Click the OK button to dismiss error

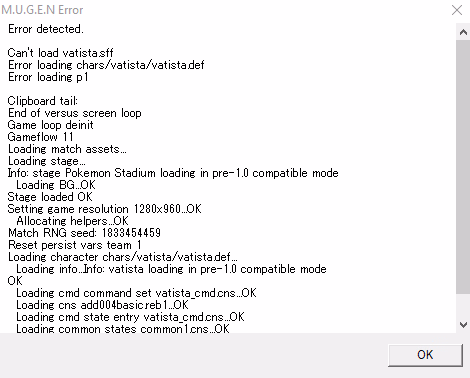click(x=425, y=355)
